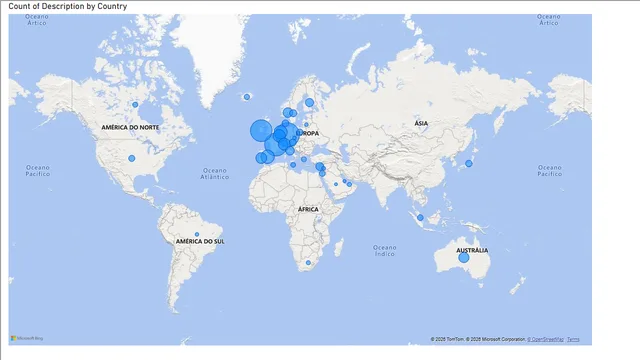Select the Israel data bubble
This screenshot has width=640, height=360.
pos(322,174)
